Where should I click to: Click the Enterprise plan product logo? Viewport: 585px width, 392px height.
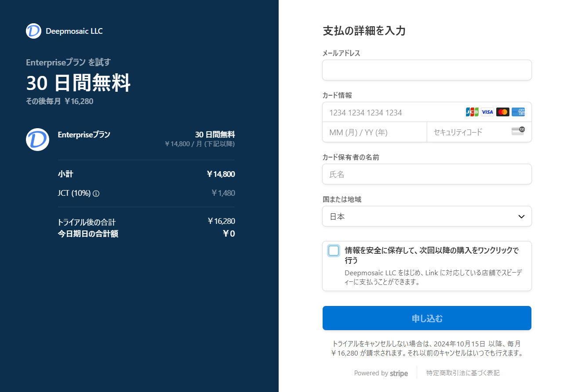[x=37, y=140]
